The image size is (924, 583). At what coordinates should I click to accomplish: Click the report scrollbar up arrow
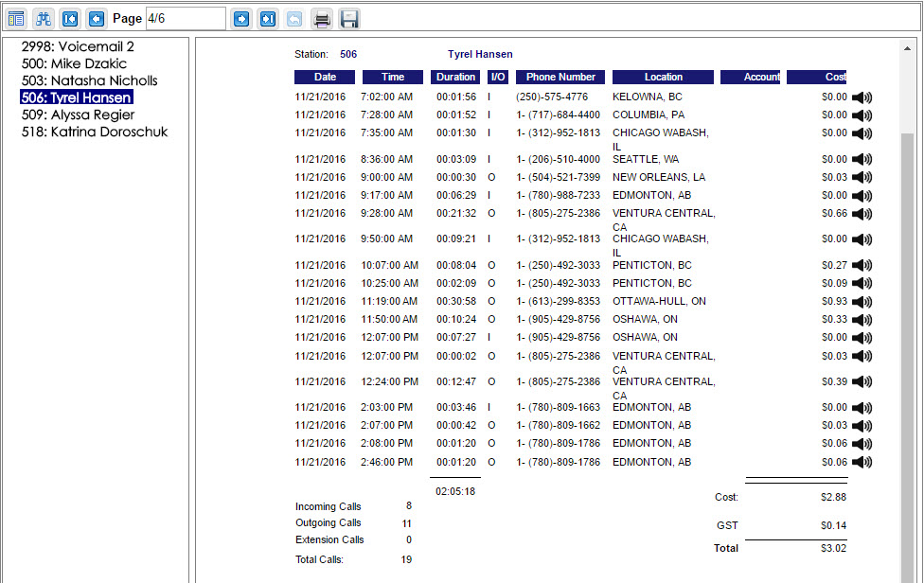tap(908, 49)
